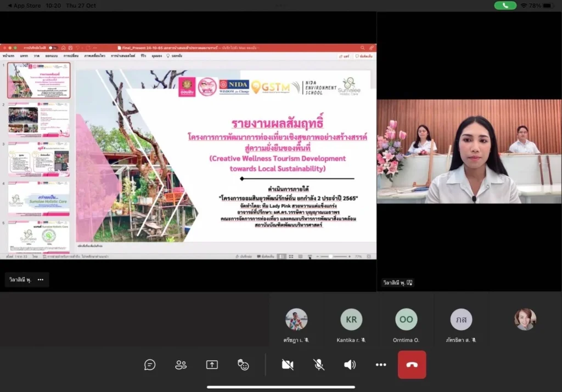562x392 pixels.
Task: Select the speaker audio icon
Action: 349,365
